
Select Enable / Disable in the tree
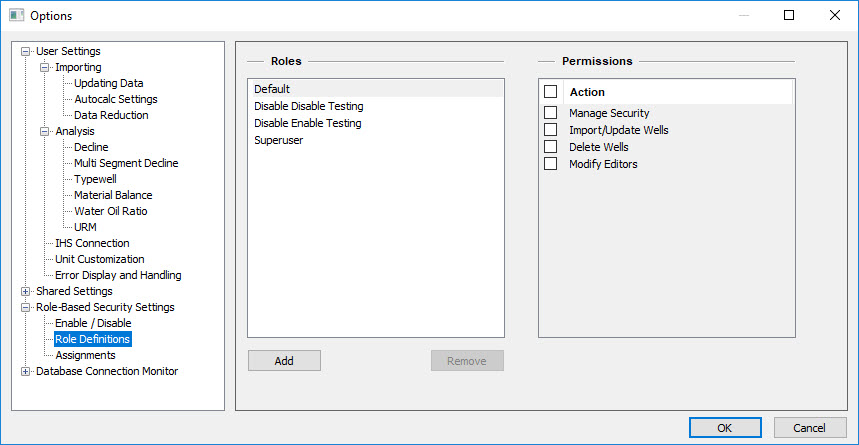click(93, 323)
